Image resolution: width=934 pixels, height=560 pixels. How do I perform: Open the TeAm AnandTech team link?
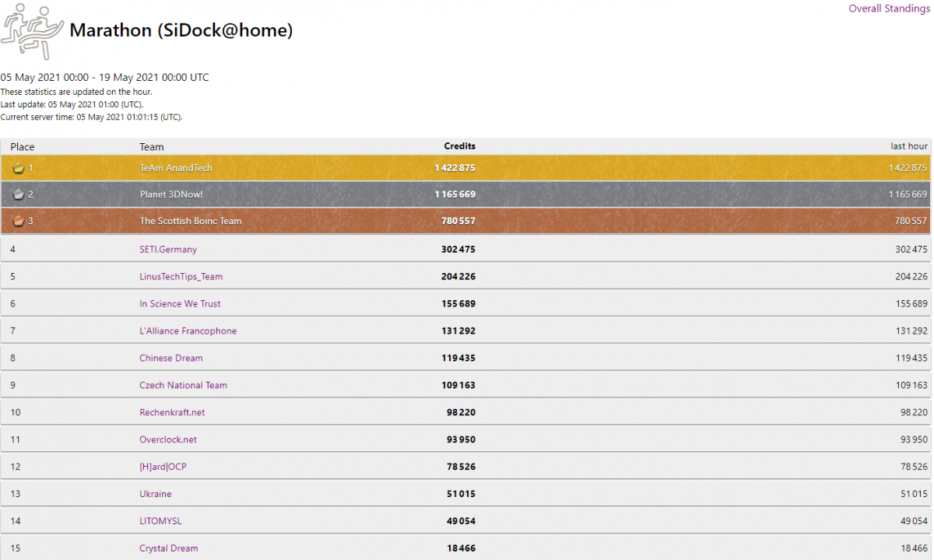point(176,168)
